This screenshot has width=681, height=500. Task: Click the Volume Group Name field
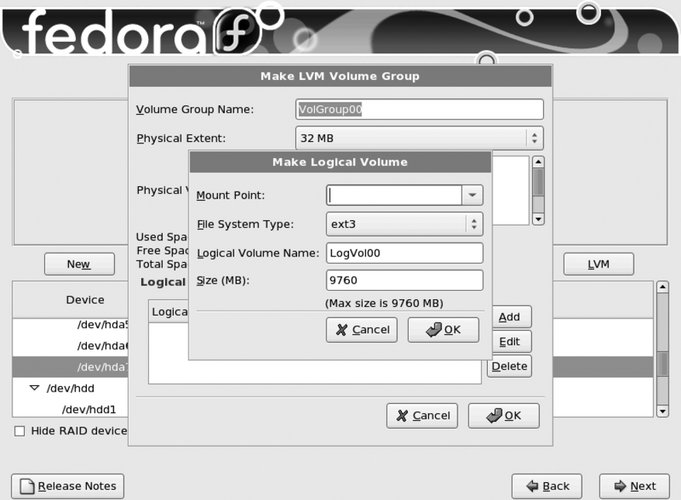click(419, 109)
